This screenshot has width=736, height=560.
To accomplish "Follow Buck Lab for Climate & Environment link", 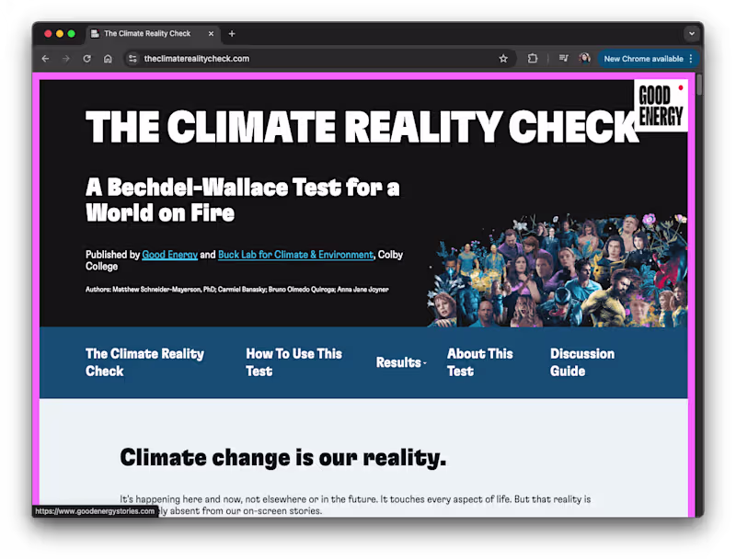I will coord(295,255).
